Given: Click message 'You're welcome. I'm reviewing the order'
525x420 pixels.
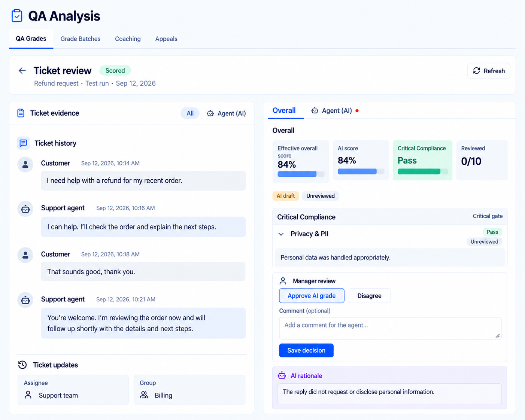Looking at the screenshot, I should (143, 323).
